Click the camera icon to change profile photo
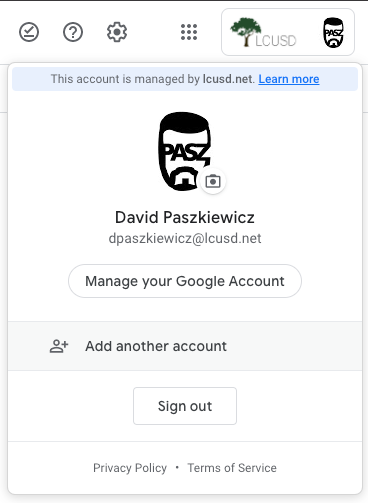Viewport: 368px width, 503px height. click(213, 182)
